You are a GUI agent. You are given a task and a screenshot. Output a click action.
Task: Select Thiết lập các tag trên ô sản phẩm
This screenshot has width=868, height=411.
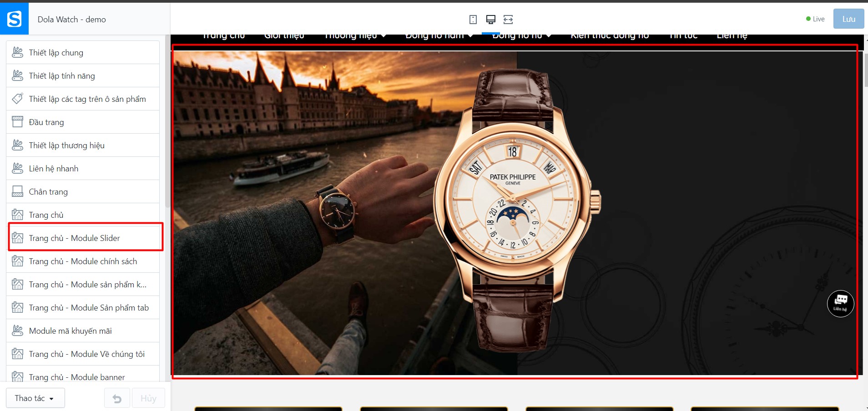pos(83,99)
